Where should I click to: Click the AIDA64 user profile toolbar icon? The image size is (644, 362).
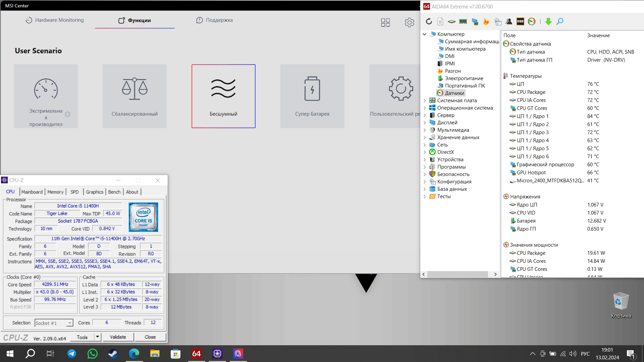coord(509,21)
